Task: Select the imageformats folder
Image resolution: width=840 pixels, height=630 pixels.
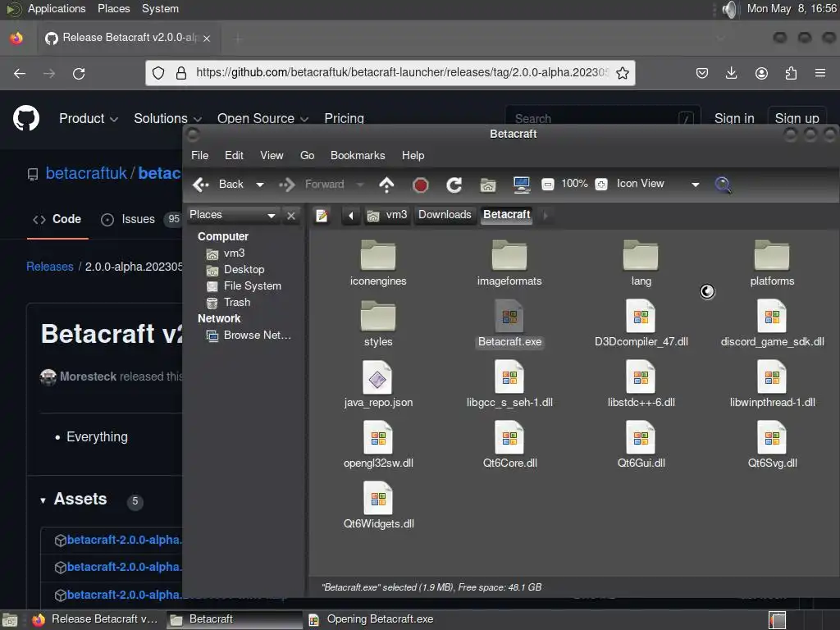Action: [x=509, y=263]
